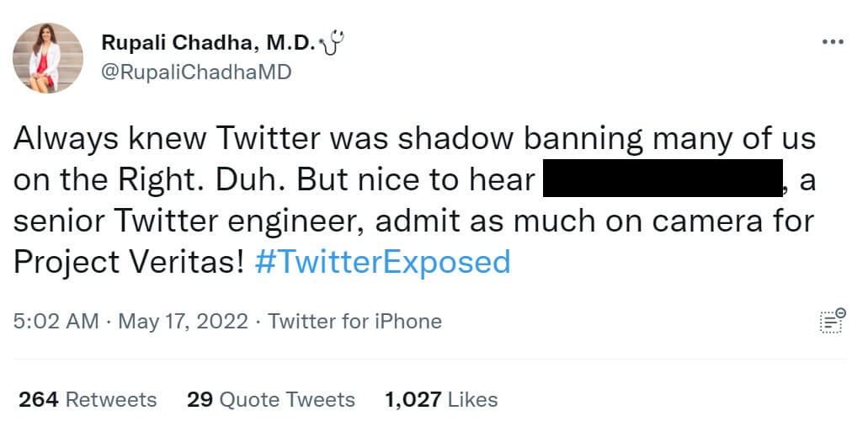
Task: Click the Twitter for iPhone source link
Action: (x=354, y=322)
